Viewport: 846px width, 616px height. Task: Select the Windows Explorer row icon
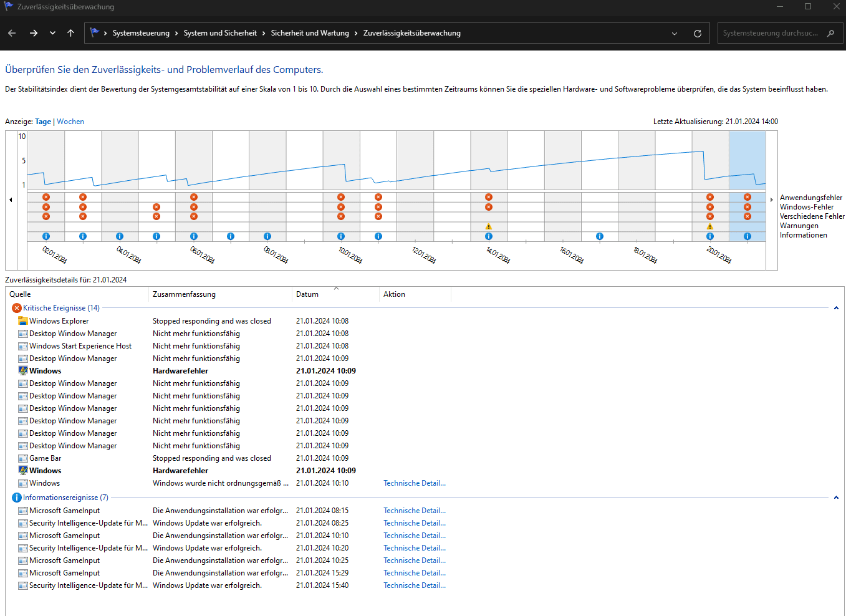(23, 321)
